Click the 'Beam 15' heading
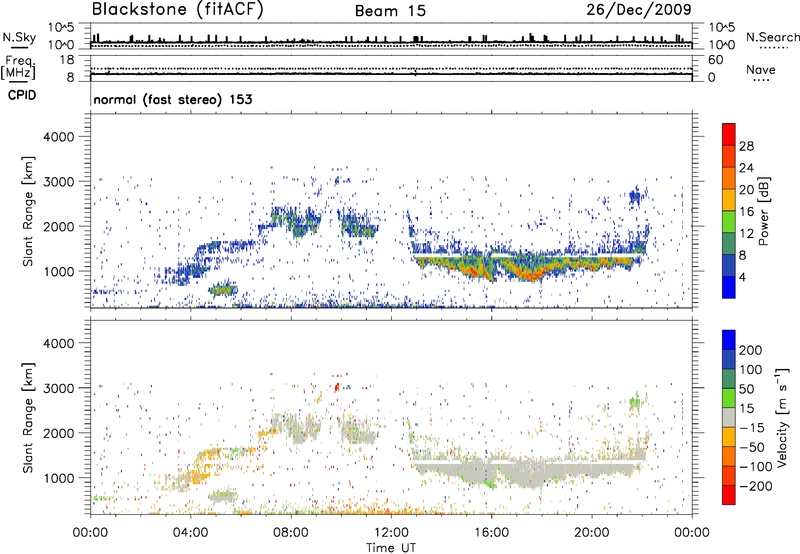This screenshot has width=800, height=554. click(x=390, y=11)
